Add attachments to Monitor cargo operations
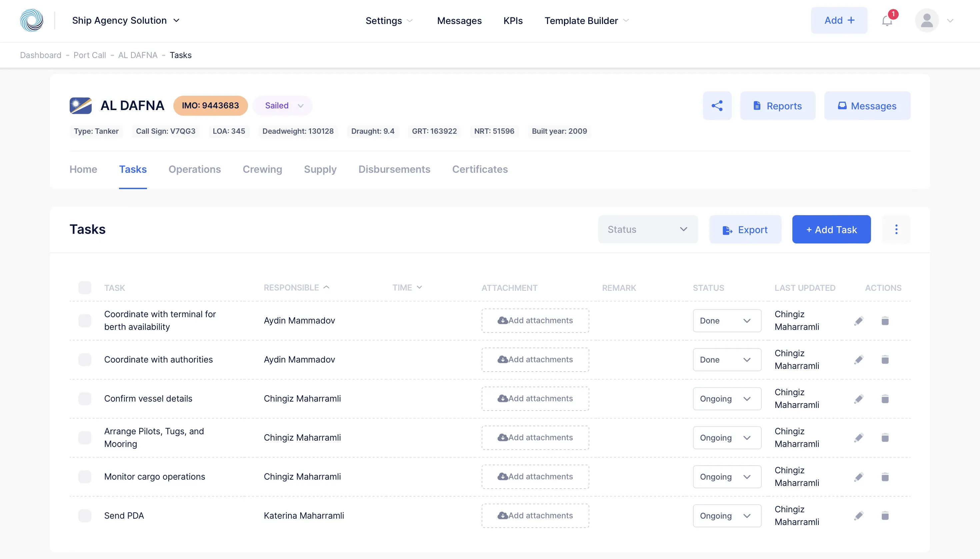 [x=535, y=477]
